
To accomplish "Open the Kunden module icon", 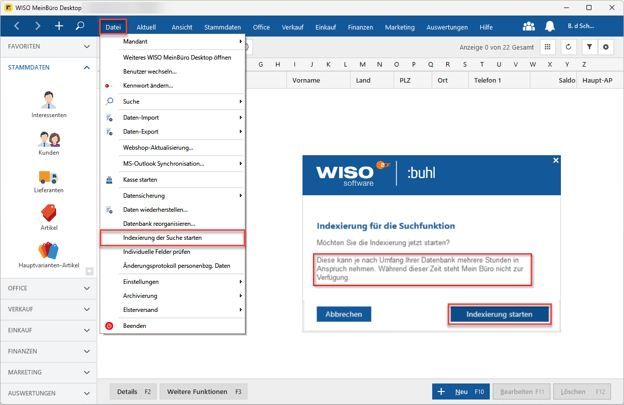I will tap(48, 138).
